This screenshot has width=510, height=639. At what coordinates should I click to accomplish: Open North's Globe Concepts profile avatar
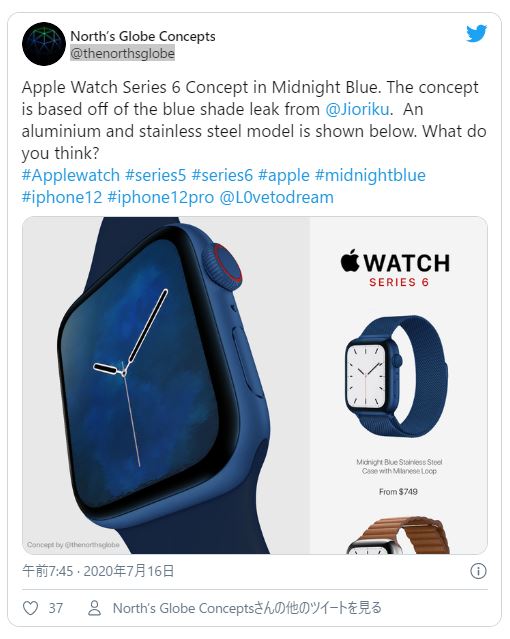(x=44, y=44)
